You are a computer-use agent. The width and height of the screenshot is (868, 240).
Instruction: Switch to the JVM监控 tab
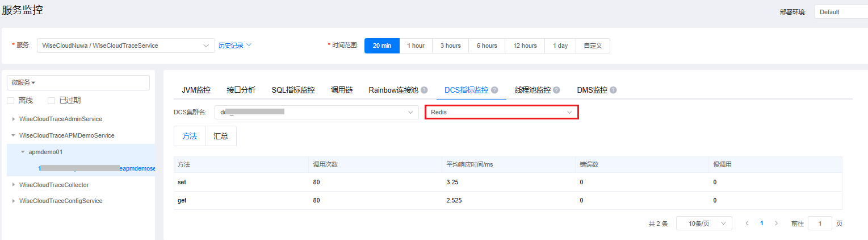[196, 90]
